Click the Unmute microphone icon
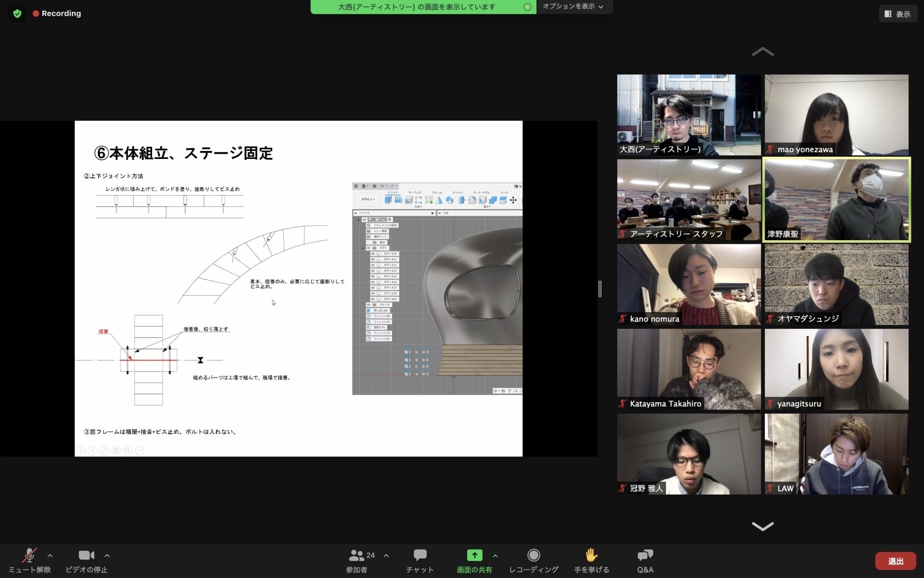924x578 pixels. (x=30, y=555)
